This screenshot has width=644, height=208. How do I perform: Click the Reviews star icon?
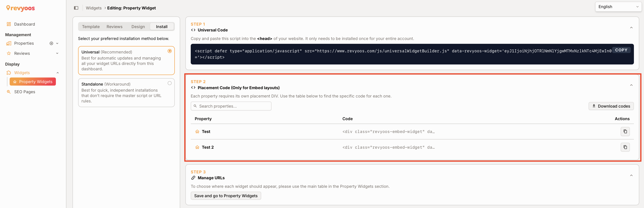pos(9,53)
